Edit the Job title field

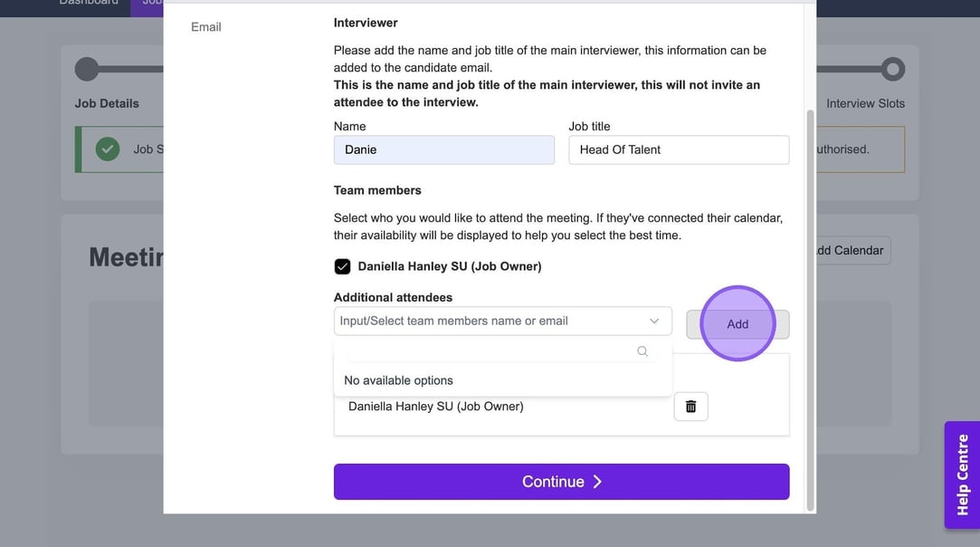tap(679, 150)
